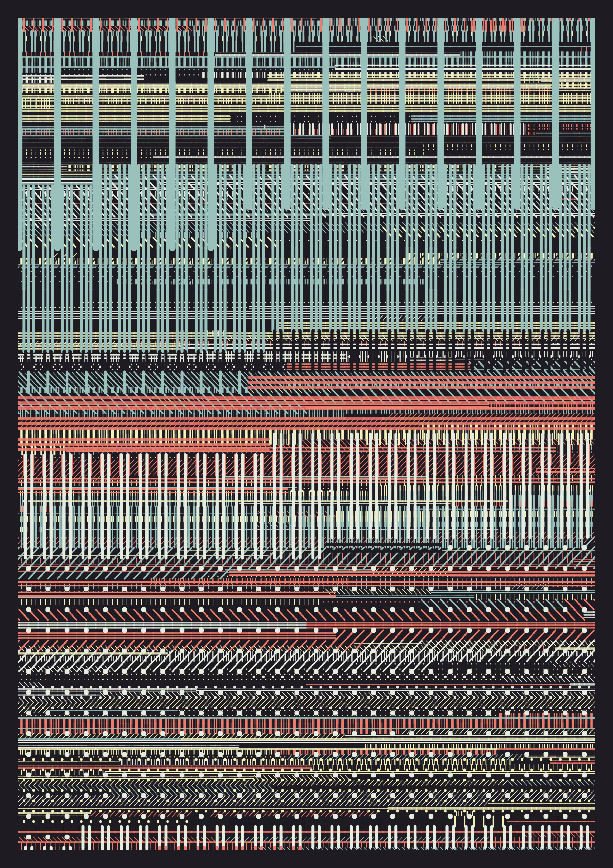Screen dimensions: 613x868
Task: Click the short gray horizontal bars at right edge
Action: point(589,615)
